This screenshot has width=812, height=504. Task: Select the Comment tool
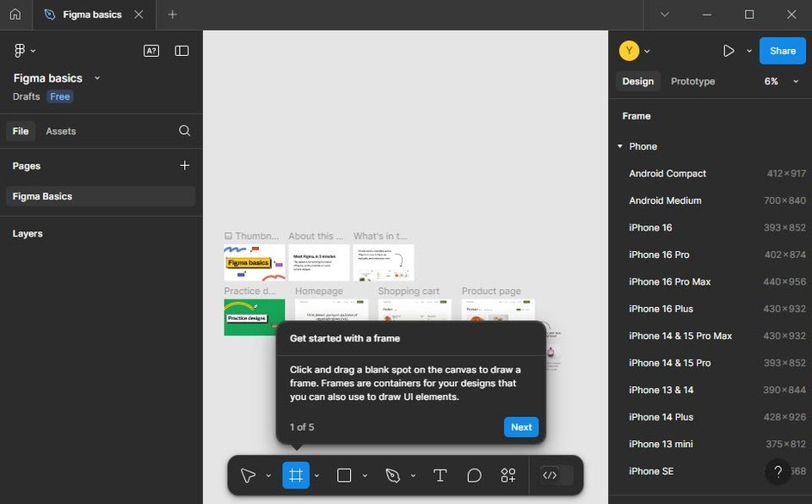[474, 475]
